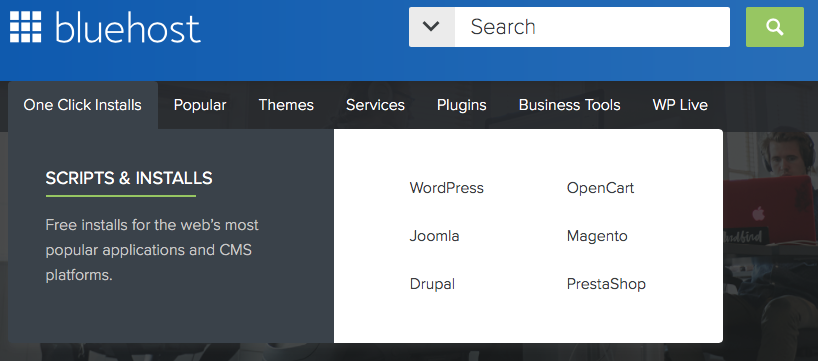Image resolution: width=818 pixels, height=361 pixels.
Task: Focus the Search input field
Action: pos(592,27)
